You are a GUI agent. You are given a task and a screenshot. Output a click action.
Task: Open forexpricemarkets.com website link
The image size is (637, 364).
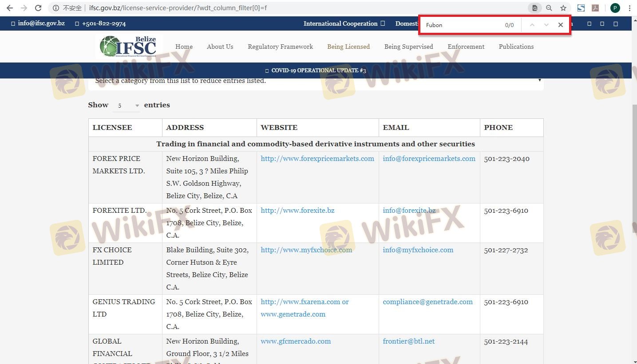[317, 159]
